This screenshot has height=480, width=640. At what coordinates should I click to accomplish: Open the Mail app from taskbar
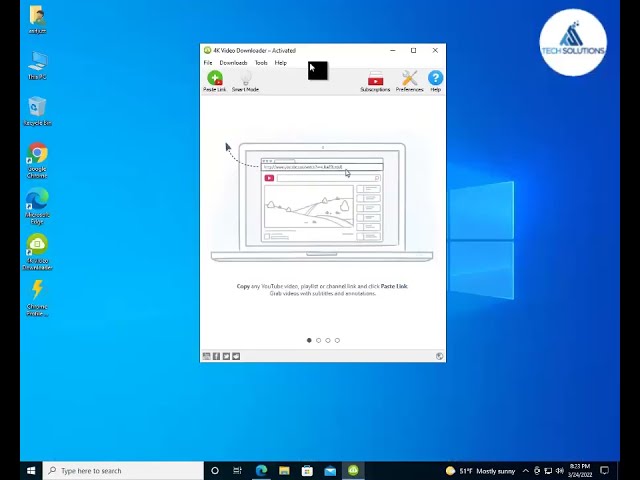[x=330, y=471]
